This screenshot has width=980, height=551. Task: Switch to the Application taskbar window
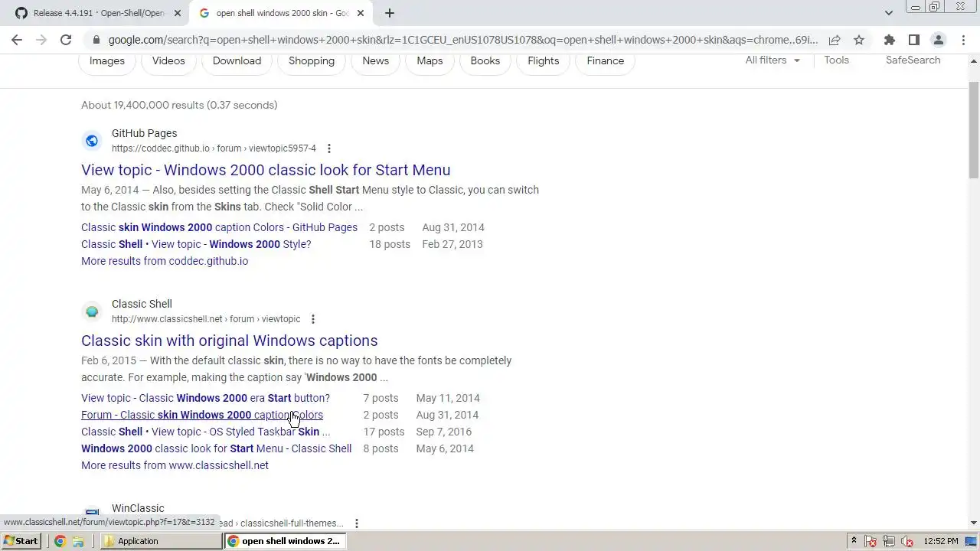tap(162, 541)
